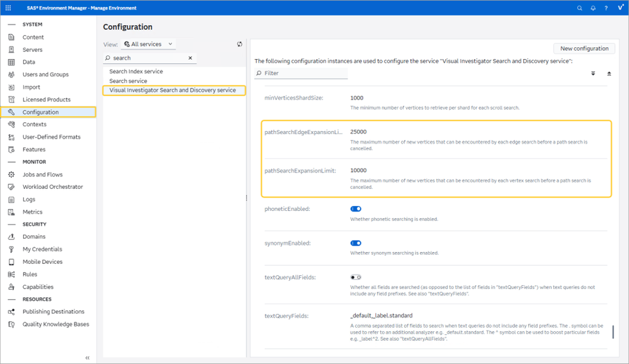Open the Content sidebar label

click(x=33, y=37)
